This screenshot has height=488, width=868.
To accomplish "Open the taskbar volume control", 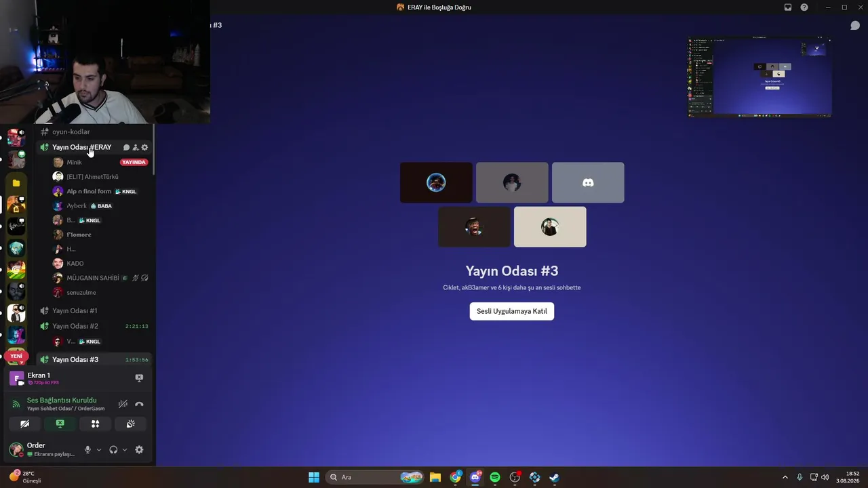I will pos(825,477).
